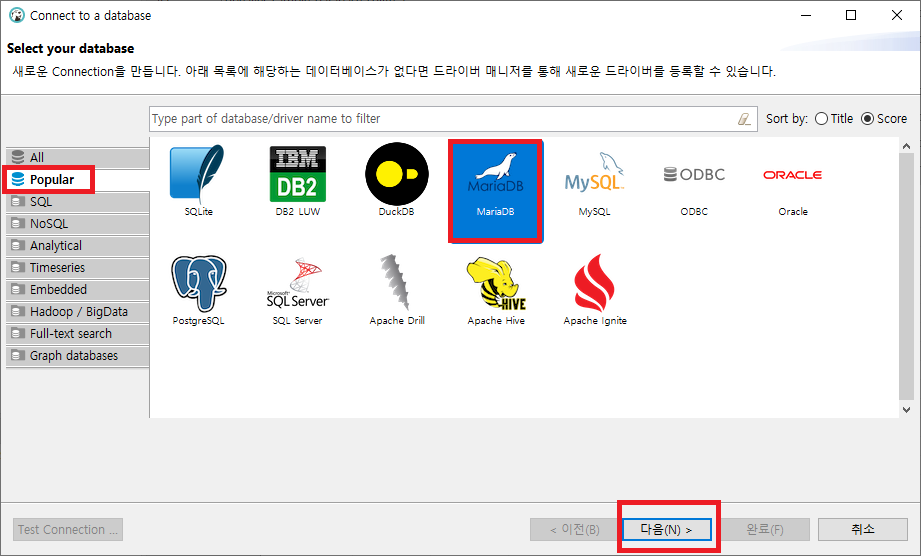Switch to Full-text search category

[78, 333]
